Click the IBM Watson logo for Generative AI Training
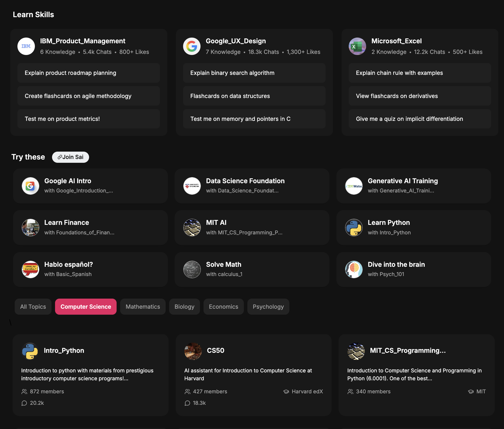This screenshot has width=504, height=429. point(354,186)
